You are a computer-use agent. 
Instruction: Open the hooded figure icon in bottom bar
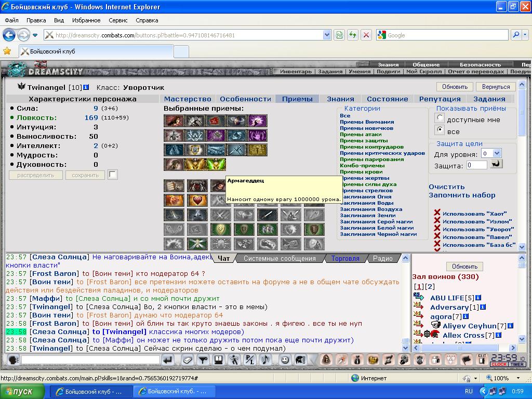326,360
